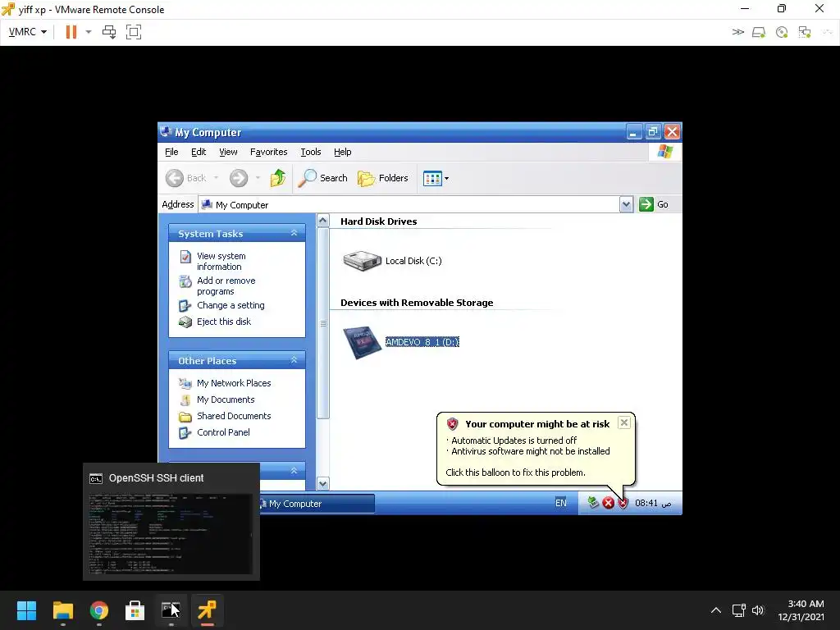Select the AMDEVO_8_1 (D:) drive
Viewport: 840px width, 630px height.
click(400, 342)
